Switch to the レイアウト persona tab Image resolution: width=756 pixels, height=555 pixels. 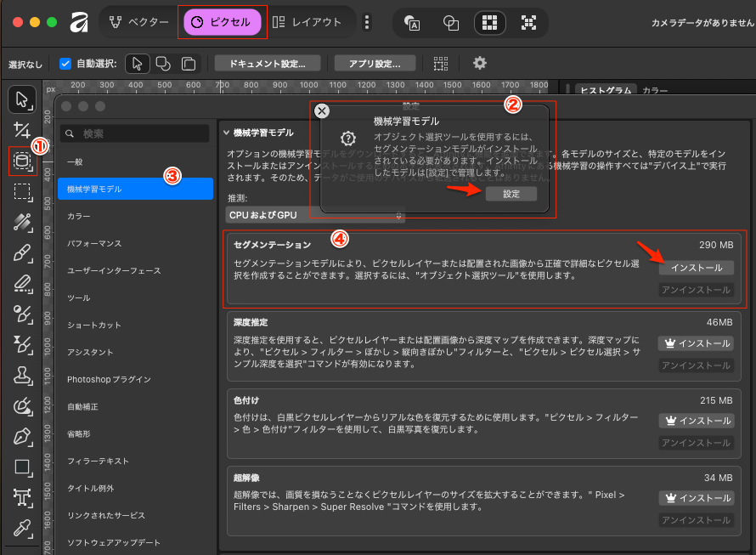pyautogui.click(x=307, y=22)
